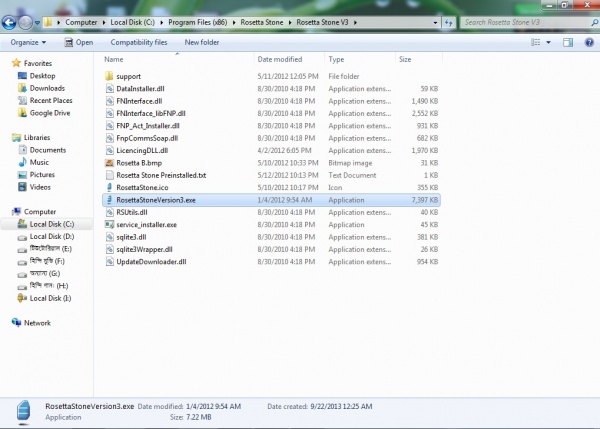Select Rosetta Stone breadcrumb segment
This screenshot has height=429, width=600.
pos(262,23)
